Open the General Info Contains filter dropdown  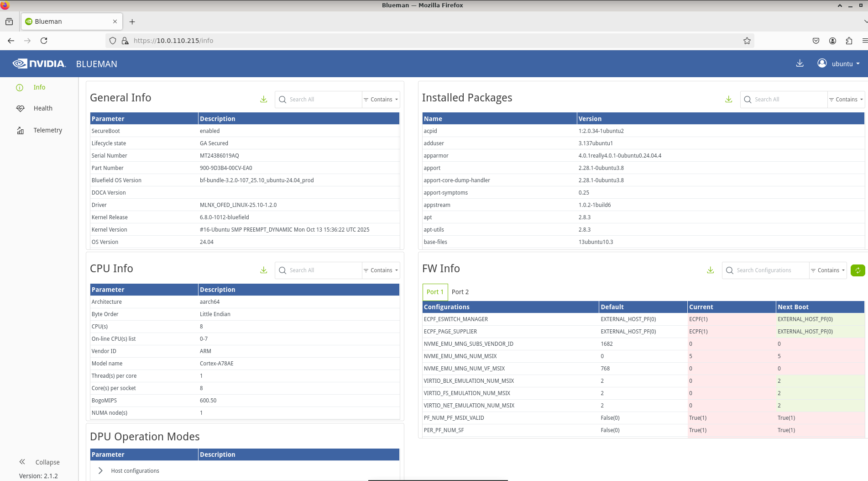[381, 99]
